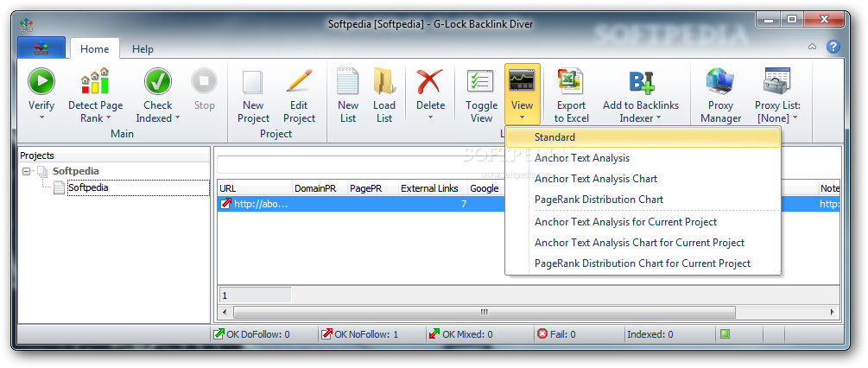Click the filter input field above the table

[361, 164]
